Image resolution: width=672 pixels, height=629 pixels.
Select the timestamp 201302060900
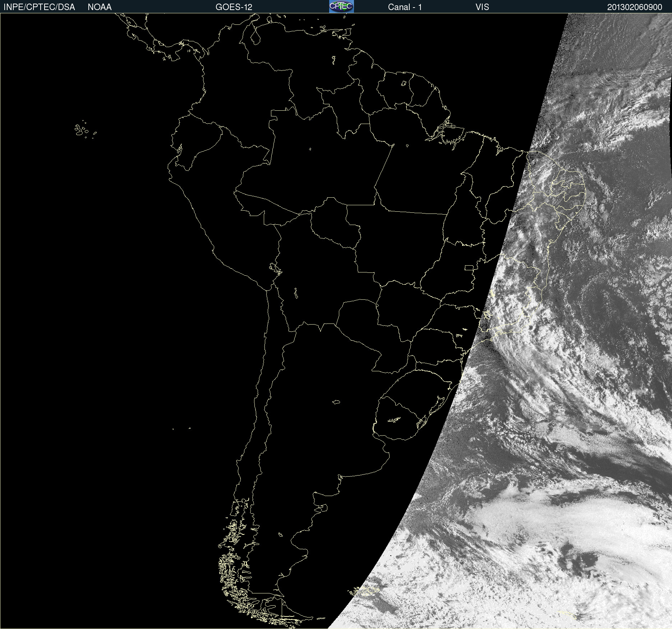tap(635, 7)
